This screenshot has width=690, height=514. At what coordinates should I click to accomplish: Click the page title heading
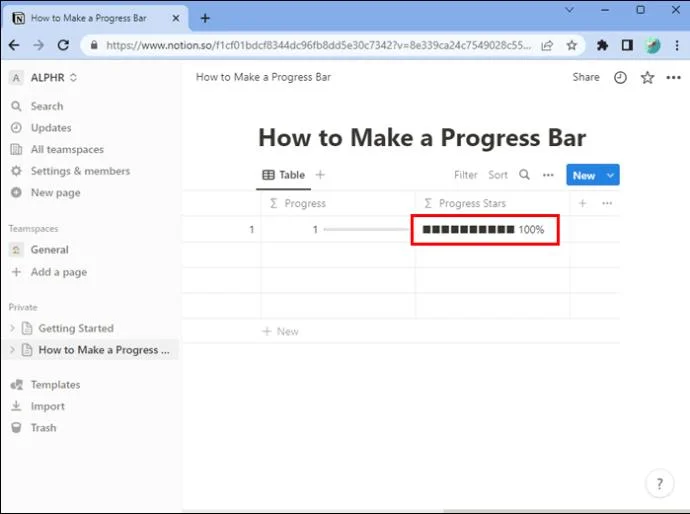(422, 138)
